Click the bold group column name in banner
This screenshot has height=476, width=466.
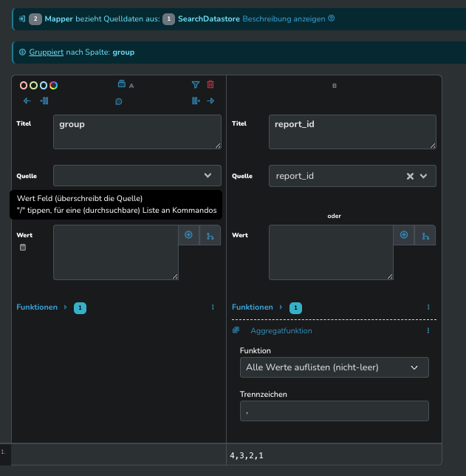point(123,52)
